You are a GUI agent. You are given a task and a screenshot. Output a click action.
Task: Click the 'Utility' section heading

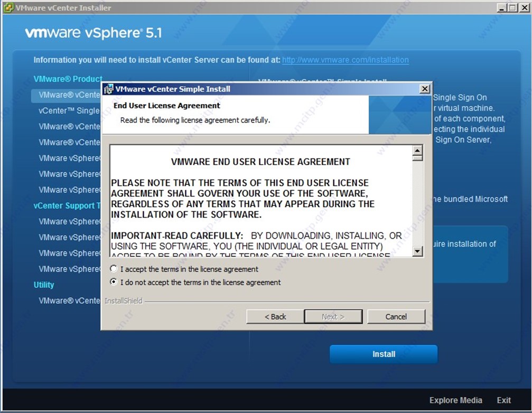[x=44, y=285]
